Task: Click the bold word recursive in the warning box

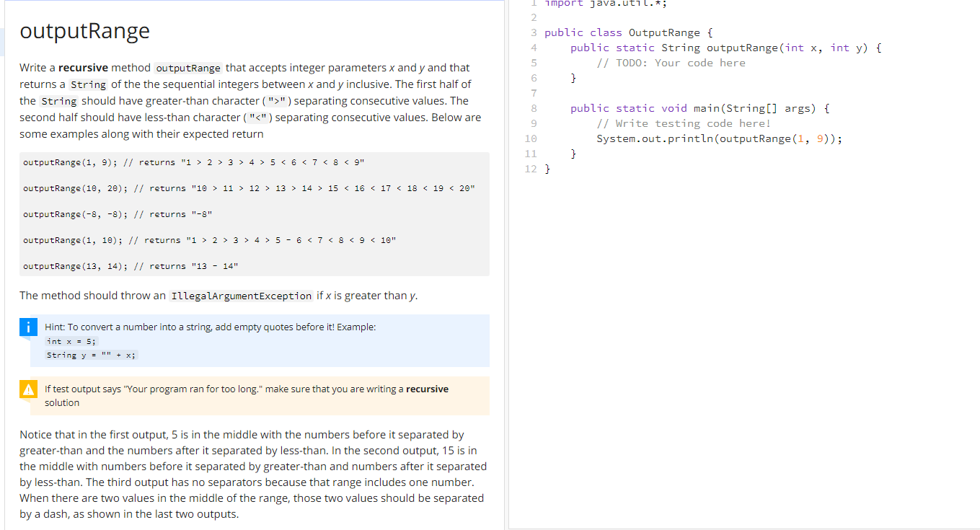Action: pyautogui.click(x=427, y=388)
